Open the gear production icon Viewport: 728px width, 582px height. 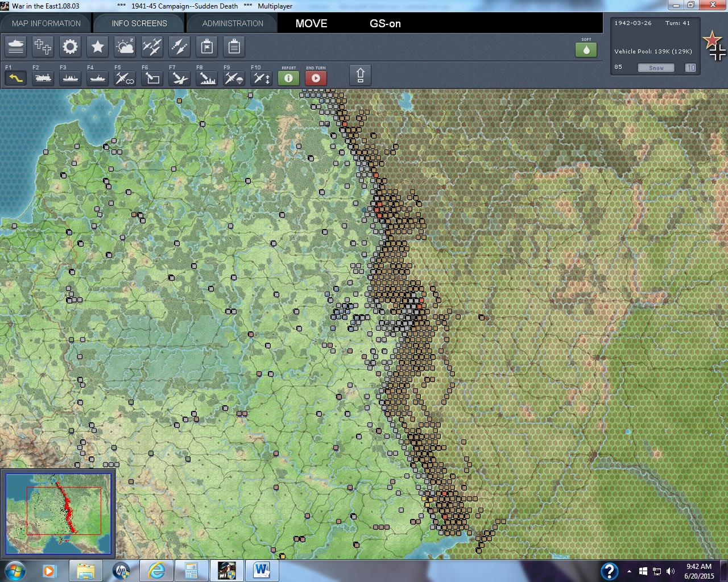71,47
